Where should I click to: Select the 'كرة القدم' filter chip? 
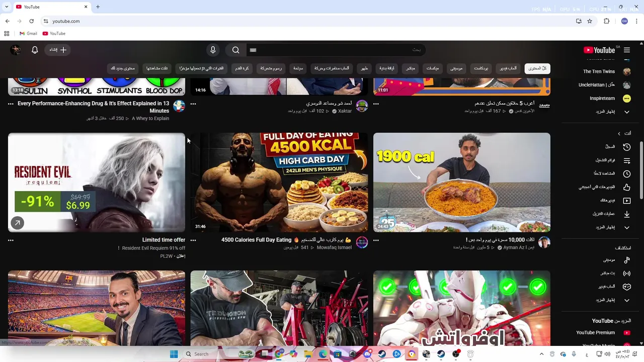tap(242, 68)
